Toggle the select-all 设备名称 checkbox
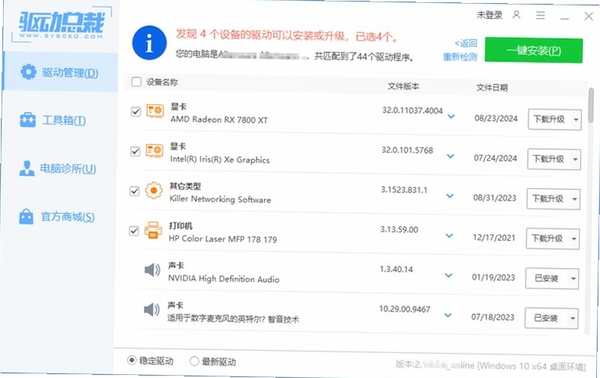 [136, 81]
